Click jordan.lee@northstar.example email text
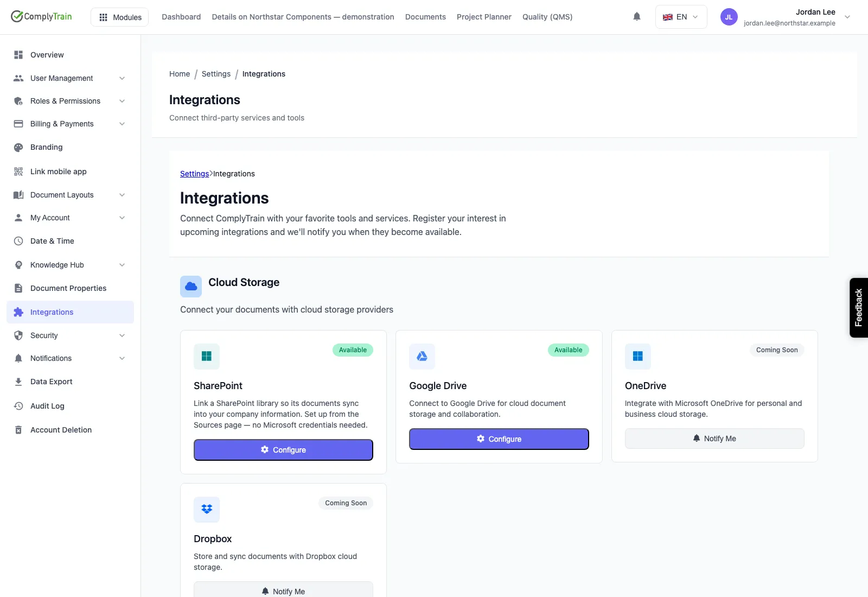 coord(789,23)
